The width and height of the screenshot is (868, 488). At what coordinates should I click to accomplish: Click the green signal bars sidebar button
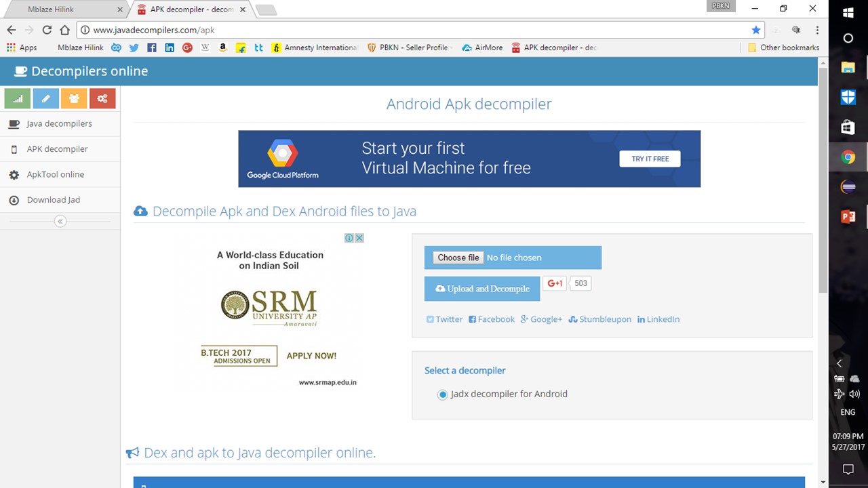18,98
